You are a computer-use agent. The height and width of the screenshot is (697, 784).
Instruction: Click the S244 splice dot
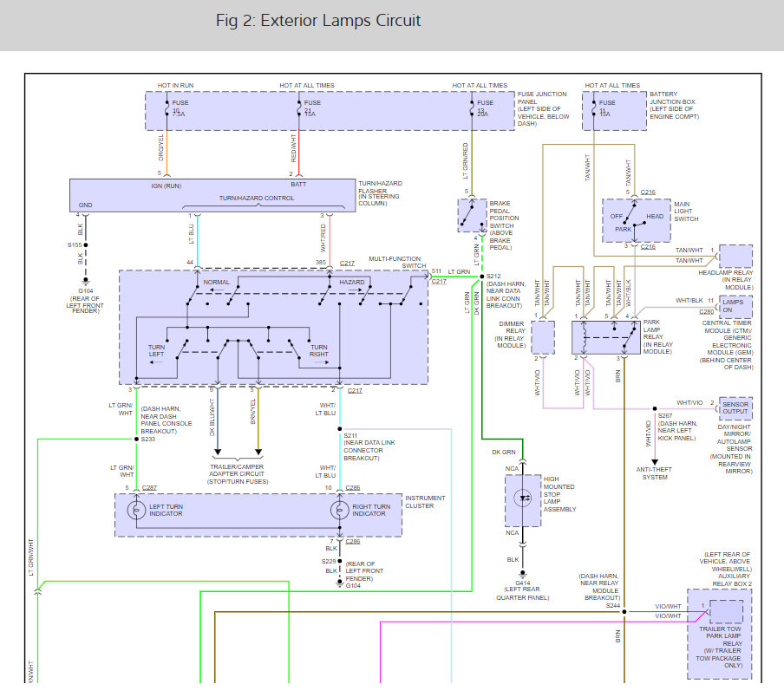click(624, 611)
